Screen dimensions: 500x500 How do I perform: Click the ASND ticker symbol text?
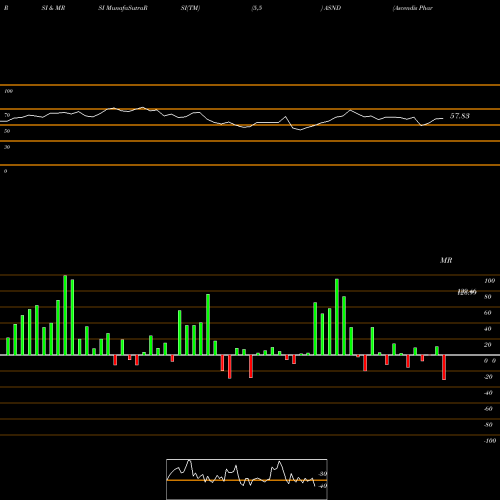coord(332,8)
